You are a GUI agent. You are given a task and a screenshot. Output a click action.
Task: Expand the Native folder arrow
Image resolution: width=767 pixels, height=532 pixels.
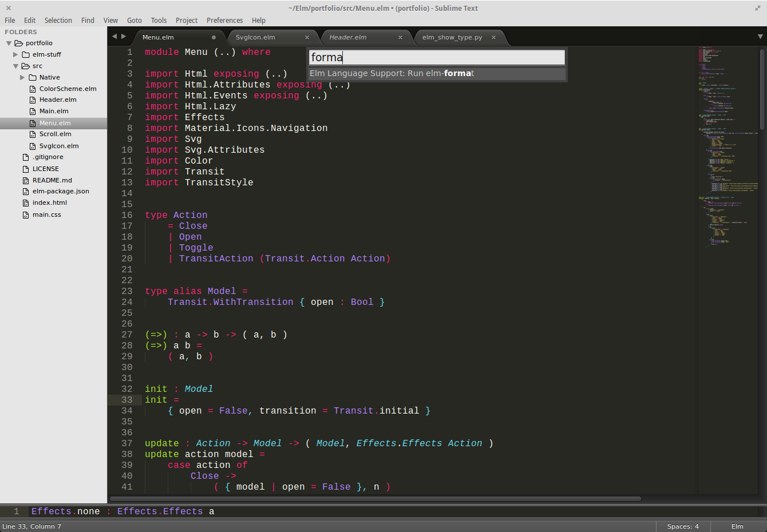point(22,77)
